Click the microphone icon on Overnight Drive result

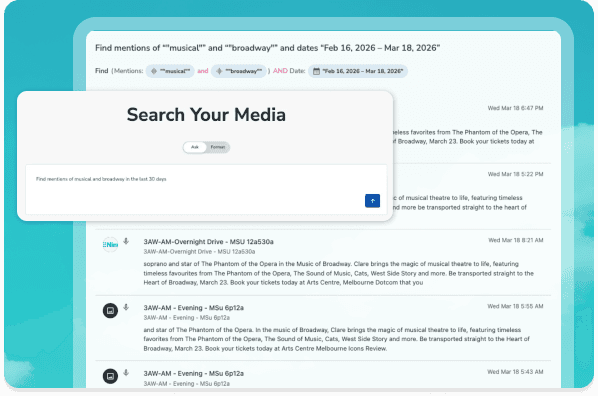(x=126, y=241)
